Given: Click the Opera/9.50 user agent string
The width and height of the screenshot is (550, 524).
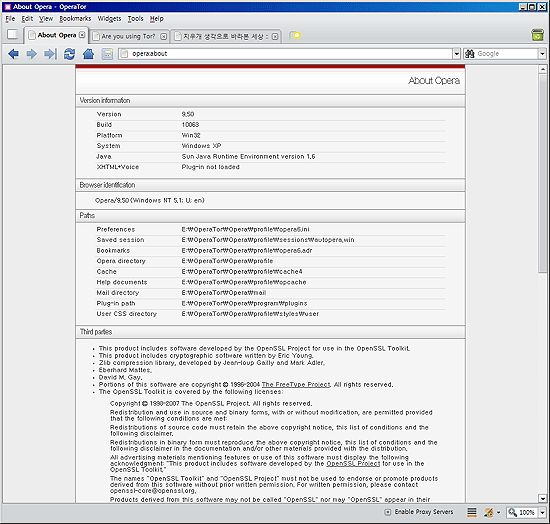Looking at the screenshot, I should 150,201.
